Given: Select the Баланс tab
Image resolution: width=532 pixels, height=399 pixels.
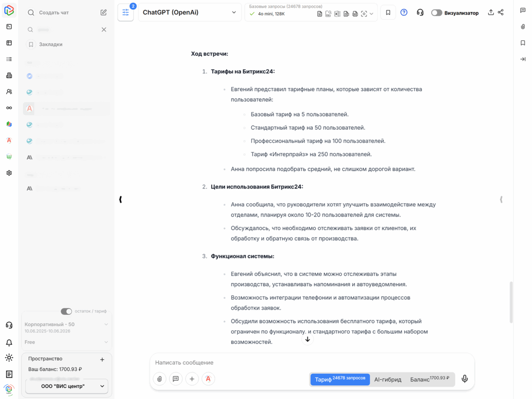Looking at the screenshot, I should [430, 379].
